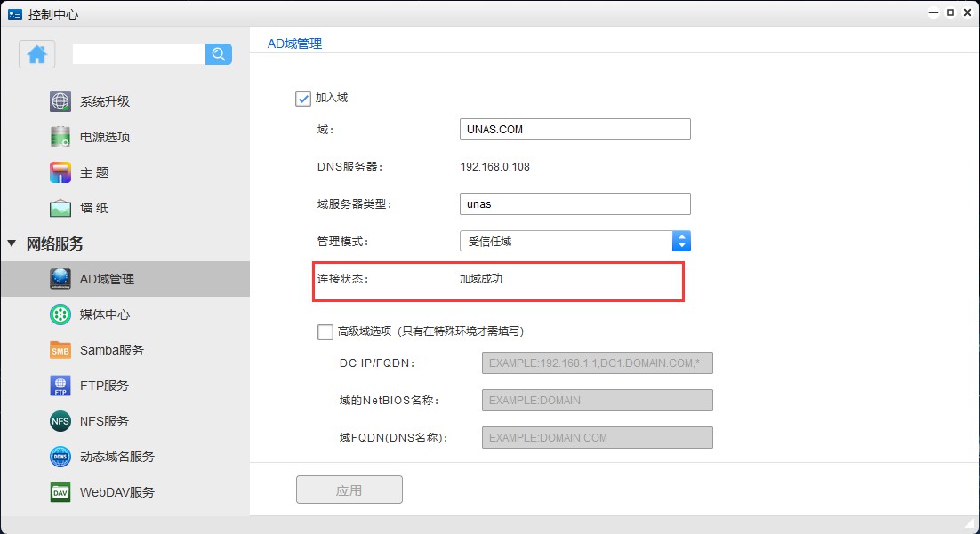Select WebDAV服务 in the sidebar
The width and height of the screenshot is (980, 534).
pos(116,492)
